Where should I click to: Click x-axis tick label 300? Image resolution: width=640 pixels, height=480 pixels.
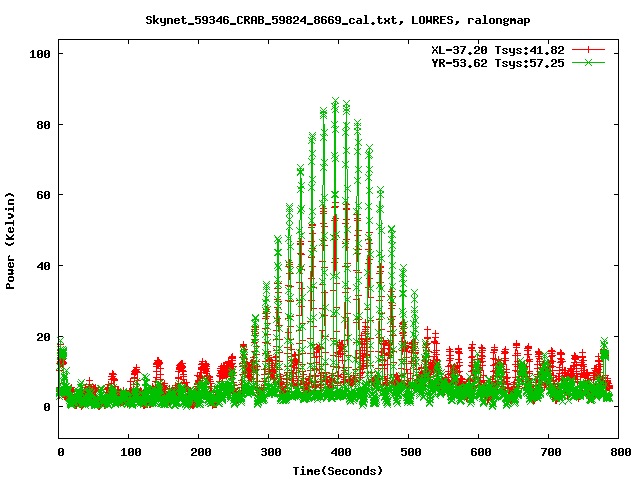coord(271,452)
